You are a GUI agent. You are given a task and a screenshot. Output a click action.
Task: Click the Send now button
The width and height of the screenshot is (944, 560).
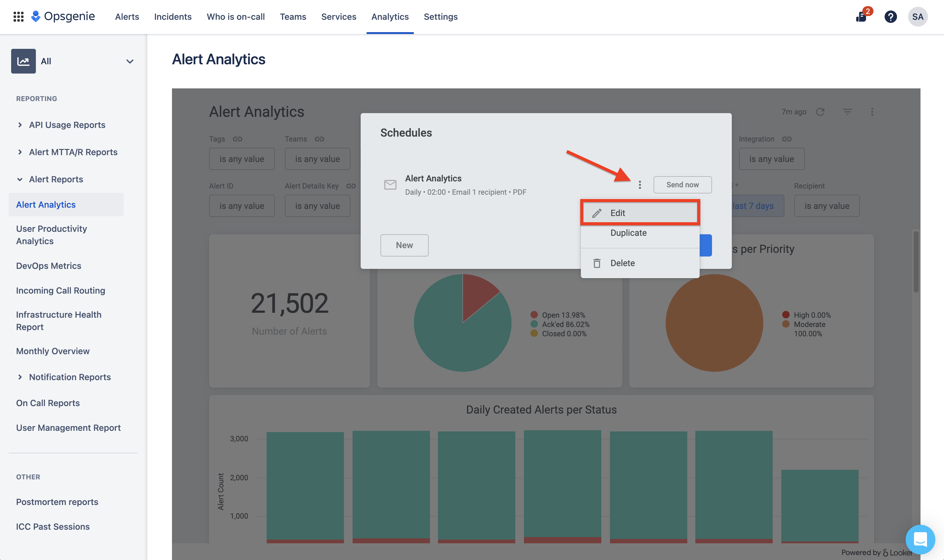[x=682, y=185]
